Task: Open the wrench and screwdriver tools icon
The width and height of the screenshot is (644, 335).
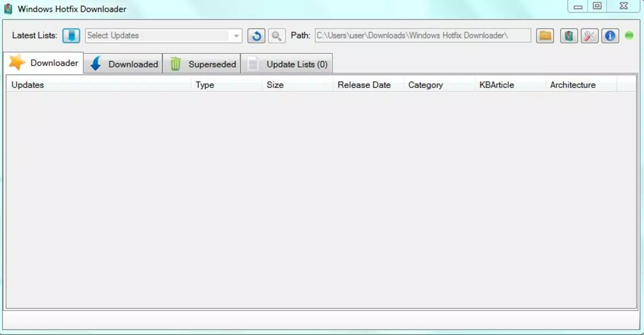Action: pos(589,36)
